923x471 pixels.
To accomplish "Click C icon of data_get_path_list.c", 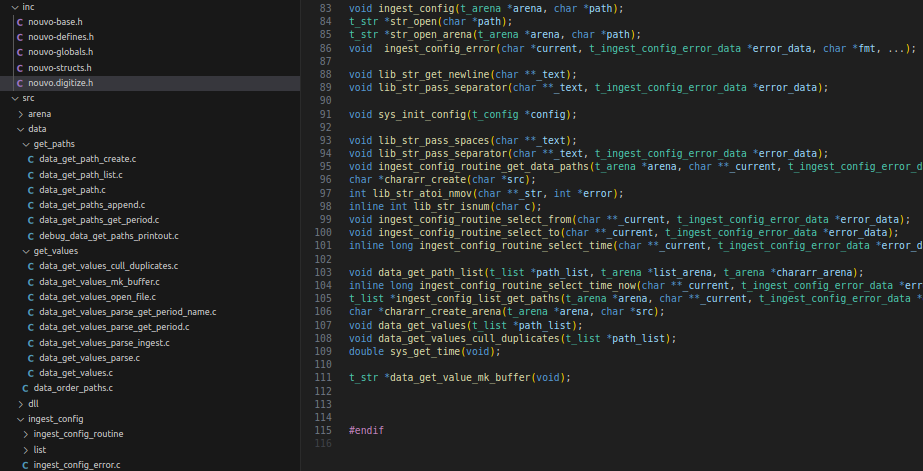I will tap(31, 175).
